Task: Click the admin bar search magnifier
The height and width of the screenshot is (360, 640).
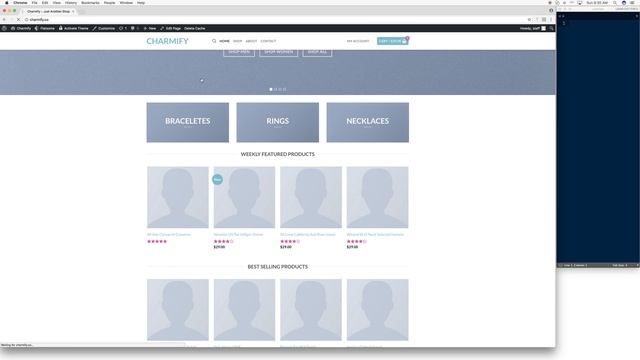Action: (x=551, y=28)
